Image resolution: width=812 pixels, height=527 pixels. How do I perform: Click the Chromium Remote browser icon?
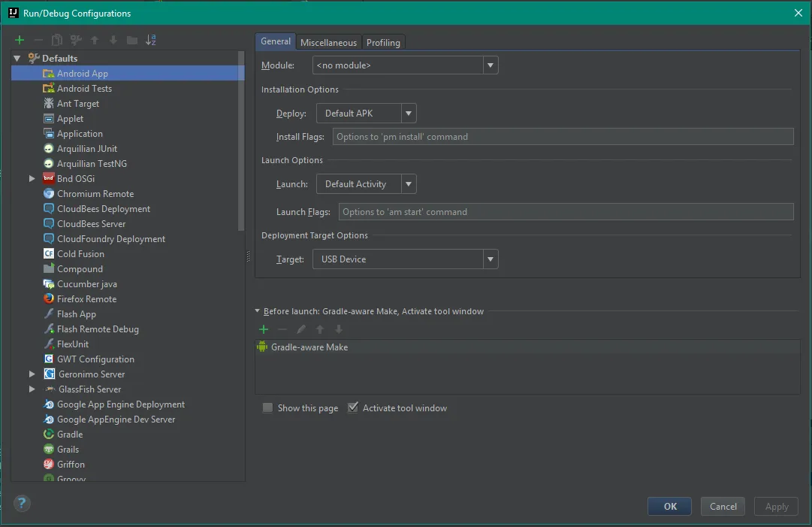pyautogui.click(x=49, y=193)
